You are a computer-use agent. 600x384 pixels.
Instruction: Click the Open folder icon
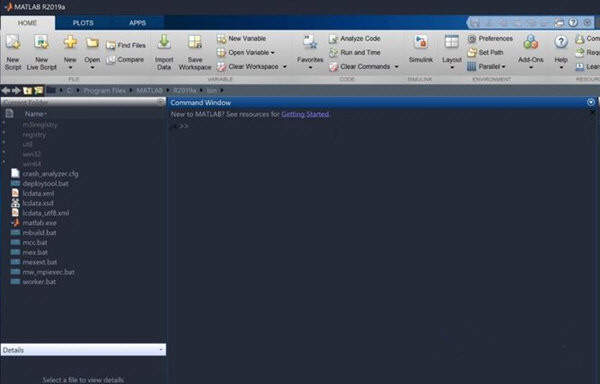[92, 42]
